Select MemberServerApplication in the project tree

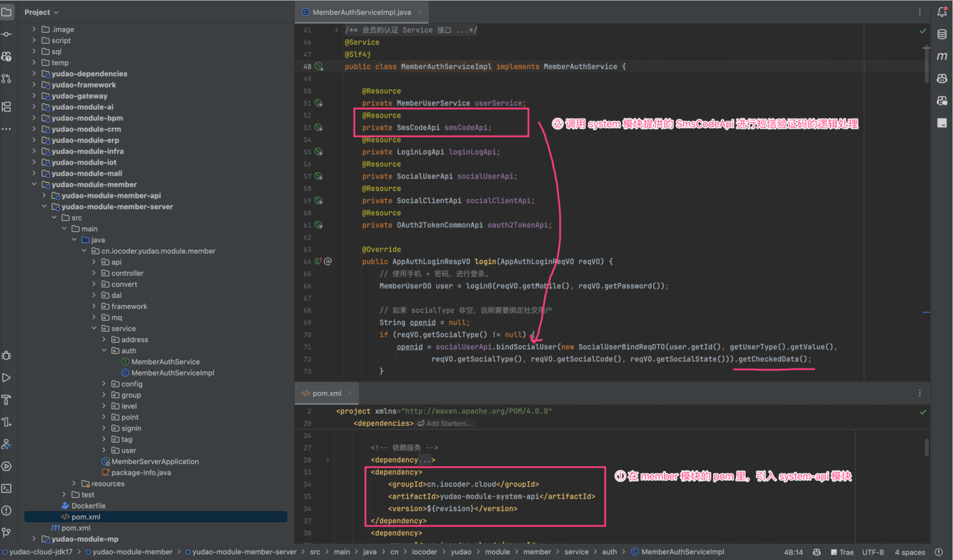(155, 462)
